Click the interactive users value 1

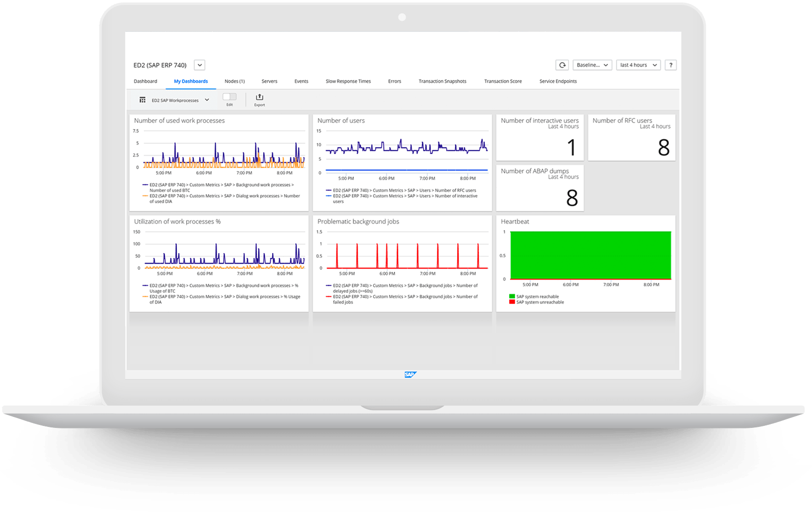572,147
